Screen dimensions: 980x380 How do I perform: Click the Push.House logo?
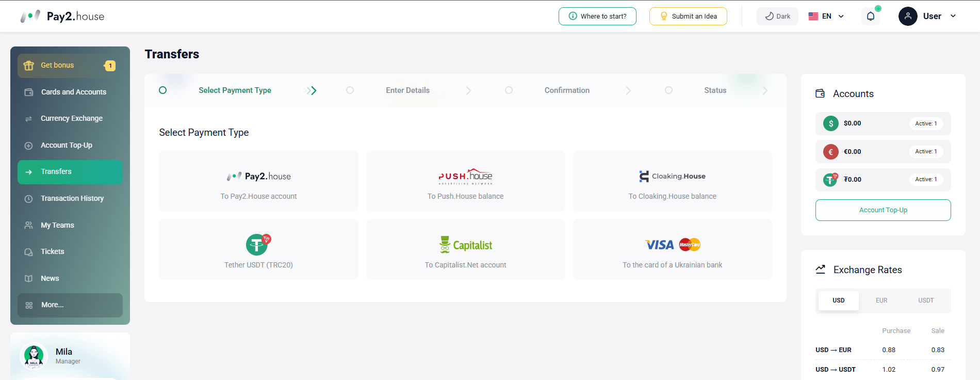466,176
